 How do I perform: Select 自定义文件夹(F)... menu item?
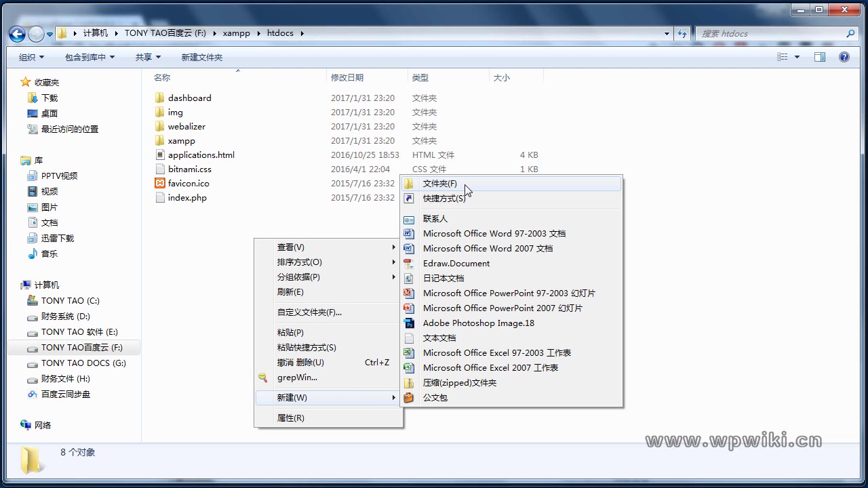(329, 312)
